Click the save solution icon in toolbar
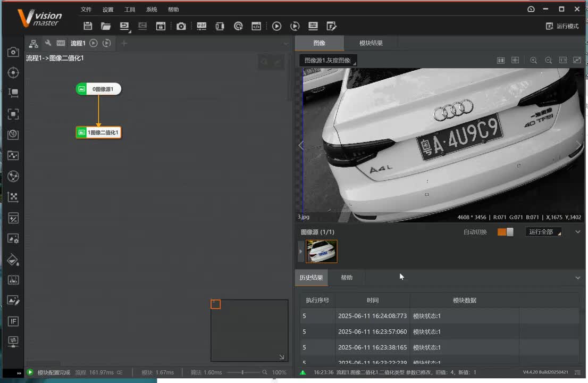Screen dimensions: 588x383 pos(88,26)
